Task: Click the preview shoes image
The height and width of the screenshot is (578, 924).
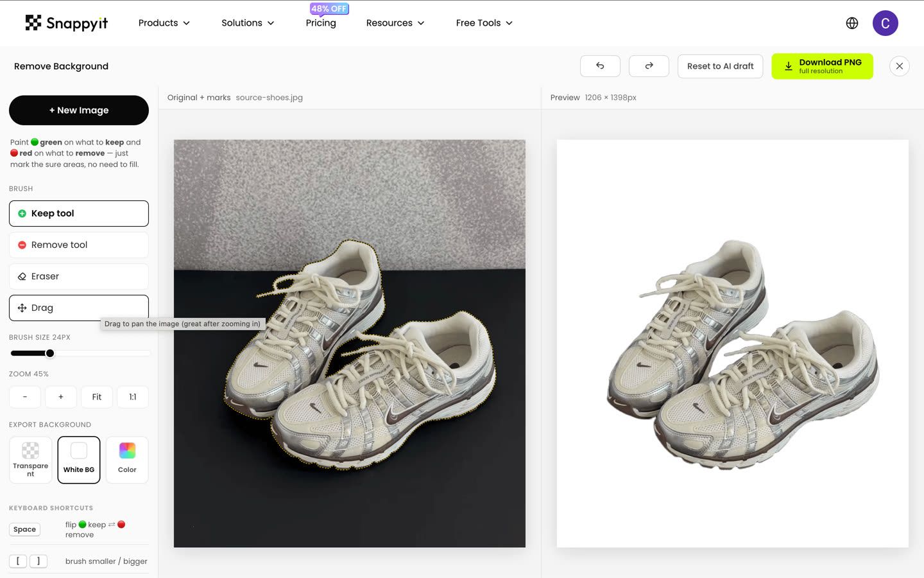Action: coord(733,344)
